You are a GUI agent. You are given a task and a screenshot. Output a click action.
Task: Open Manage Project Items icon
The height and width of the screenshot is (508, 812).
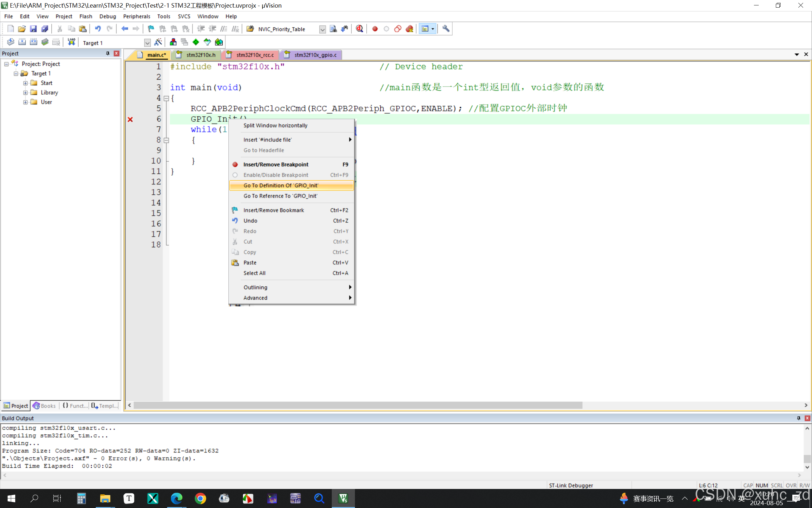coord(173,42)
